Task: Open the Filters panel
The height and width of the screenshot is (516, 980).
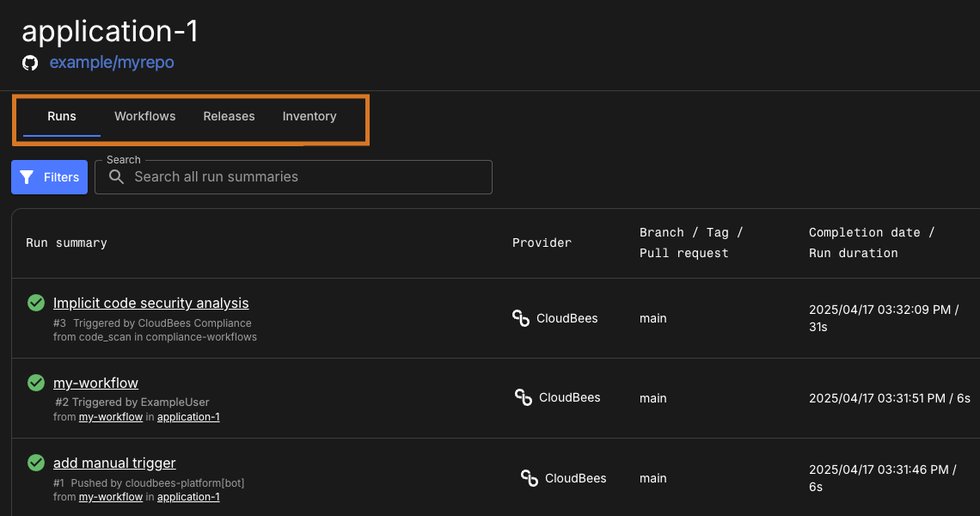Action: tap(49, 177)
